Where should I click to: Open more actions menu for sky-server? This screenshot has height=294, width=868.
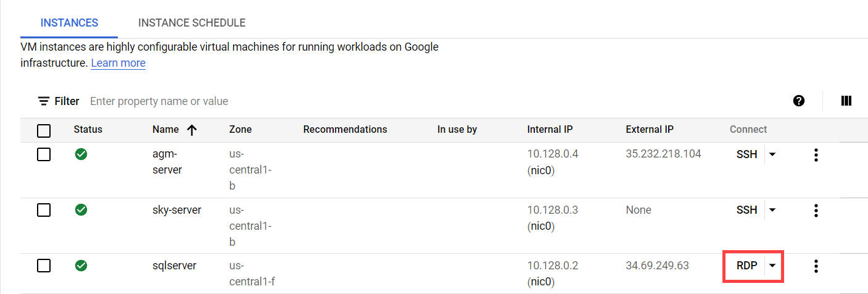pos(816,210)
